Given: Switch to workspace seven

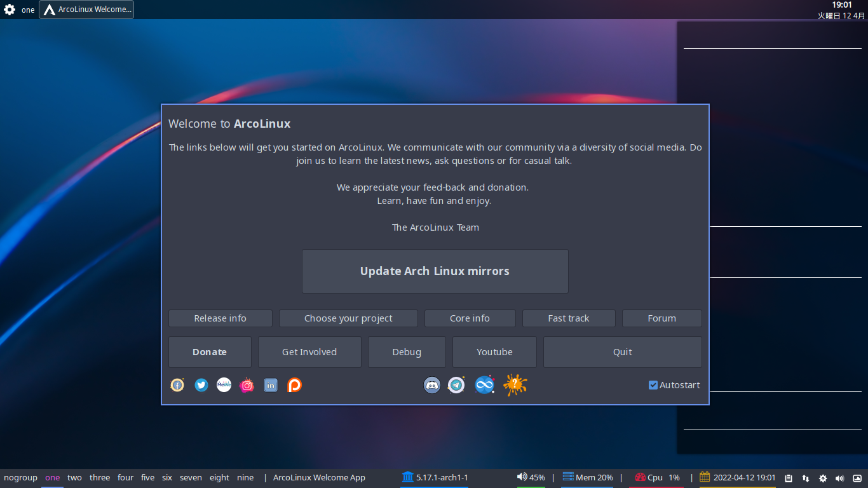Looking at the screenshot, I should [x=191, y=478].
